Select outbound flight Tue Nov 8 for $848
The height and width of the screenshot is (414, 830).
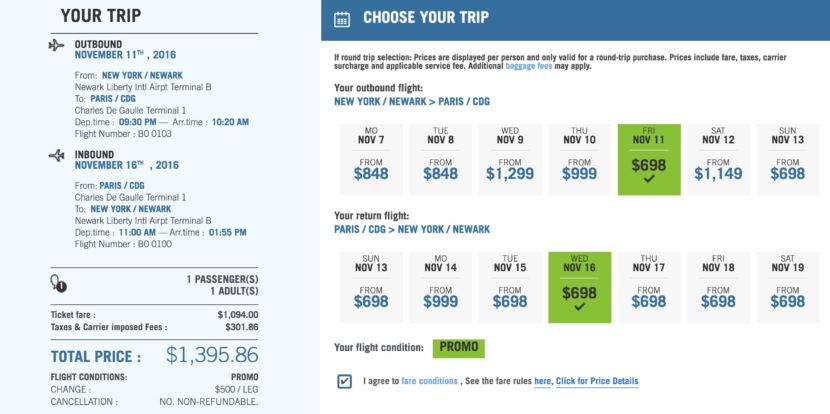click(x=441, y=159)
